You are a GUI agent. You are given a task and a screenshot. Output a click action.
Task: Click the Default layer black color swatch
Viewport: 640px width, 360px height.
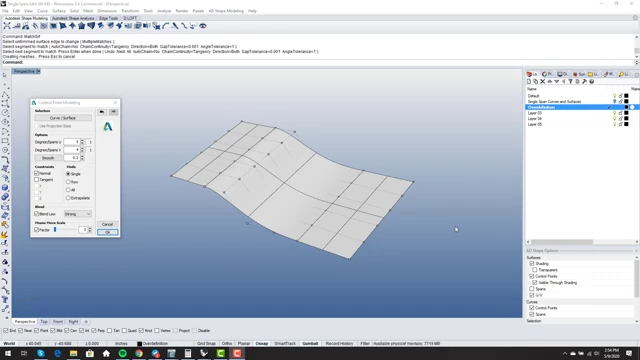[x=627, y=96]
